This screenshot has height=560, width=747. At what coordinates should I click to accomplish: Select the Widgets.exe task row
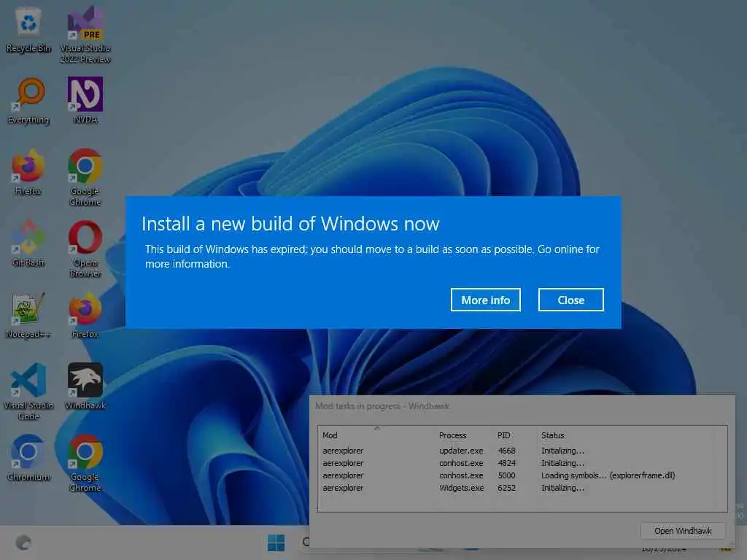tap(522, 488)
